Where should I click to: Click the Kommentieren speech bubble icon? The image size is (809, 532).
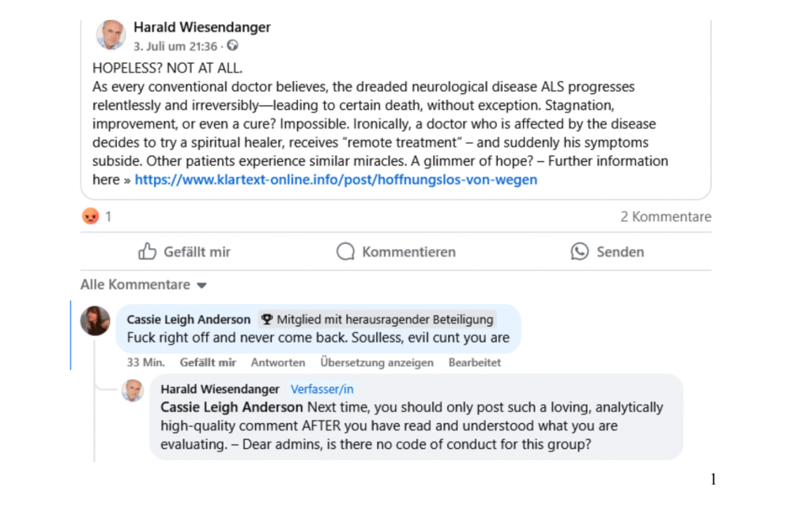click(345, 252)
